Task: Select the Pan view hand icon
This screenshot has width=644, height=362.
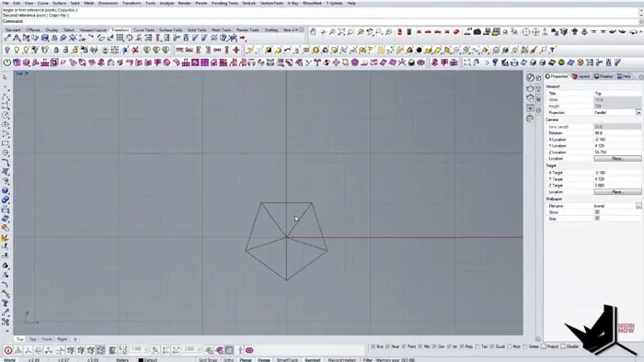Action: (313, 31)
